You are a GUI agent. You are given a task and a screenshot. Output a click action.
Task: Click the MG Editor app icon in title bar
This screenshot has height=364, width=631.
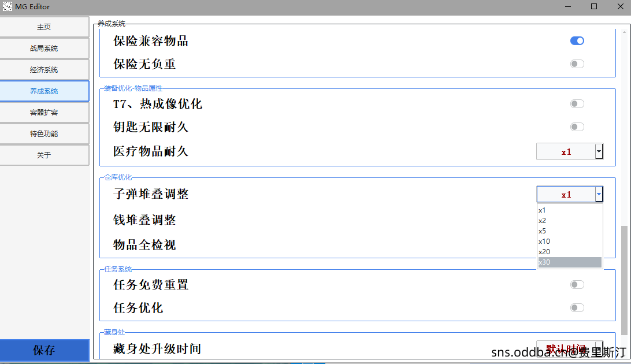pos(8,6)
